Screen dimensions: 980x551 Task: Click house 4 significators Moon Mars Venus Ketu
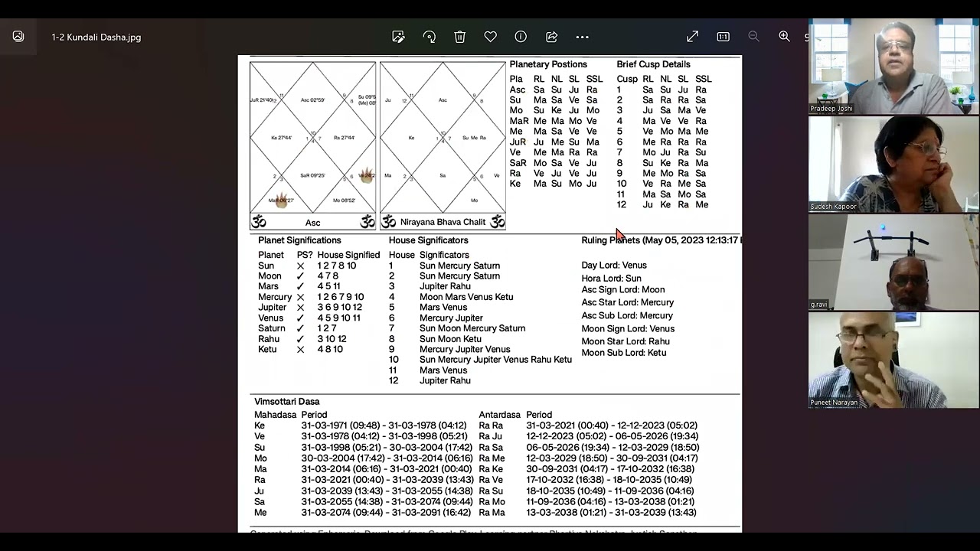coord(466,297)
